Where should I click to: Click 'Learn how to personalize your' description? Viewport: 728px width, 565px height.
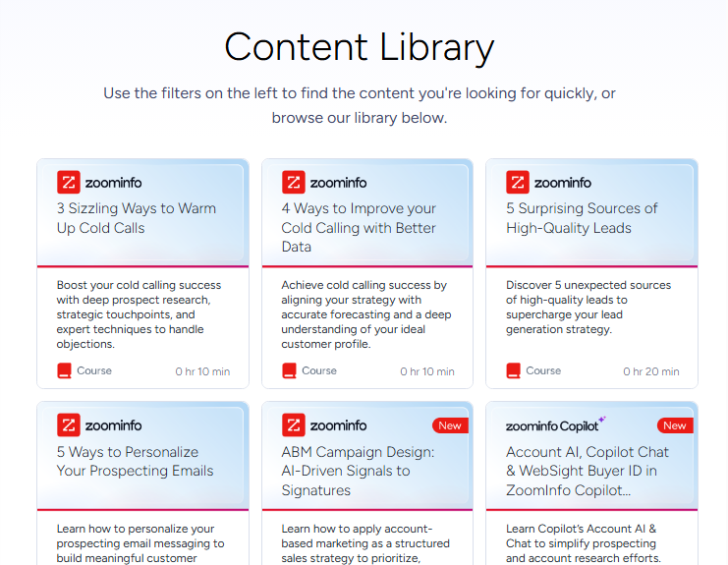pos(140,543)
